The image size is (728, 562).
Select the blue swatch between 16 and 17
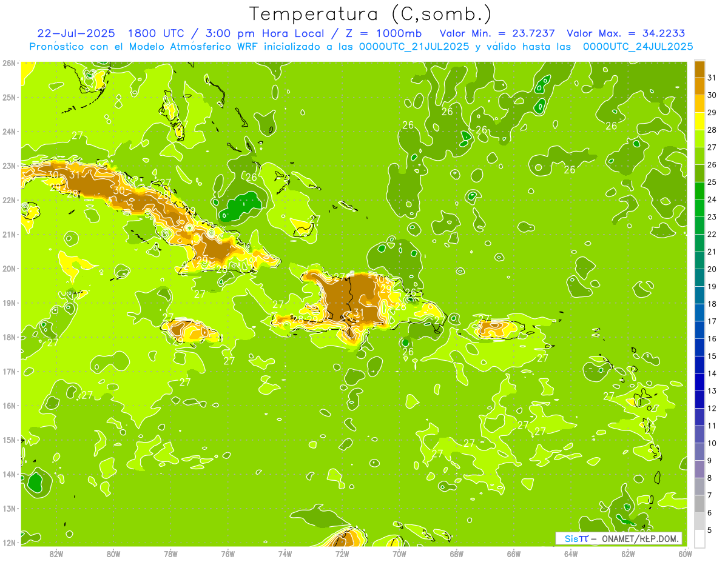[699, 330]
